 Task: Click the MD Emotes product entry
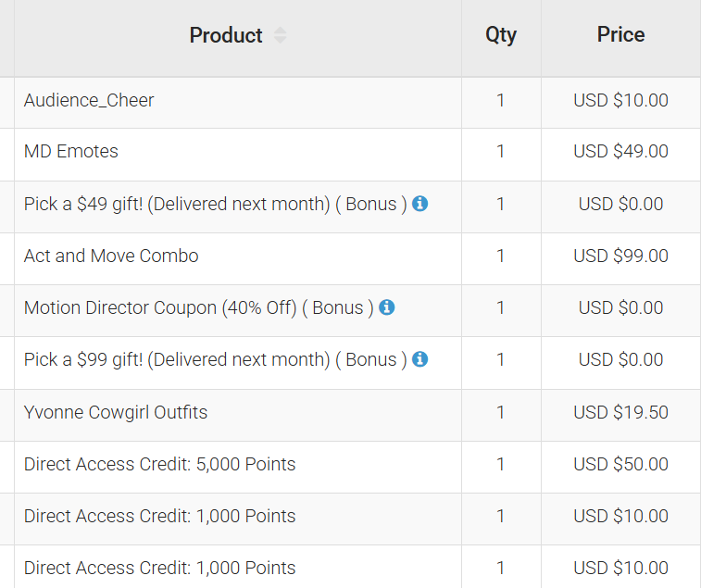pos(71,152)
